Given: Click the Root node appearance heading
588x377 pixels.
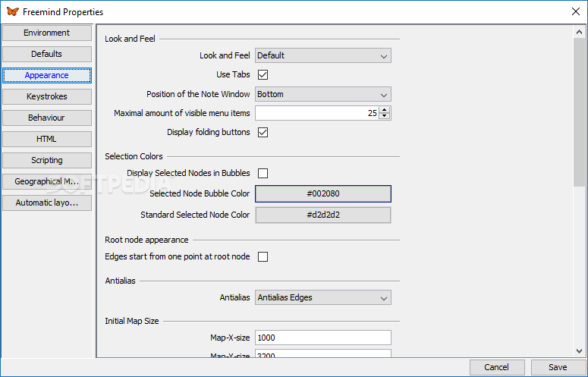Looking at the screenshot, I should [x=146, y=240].
